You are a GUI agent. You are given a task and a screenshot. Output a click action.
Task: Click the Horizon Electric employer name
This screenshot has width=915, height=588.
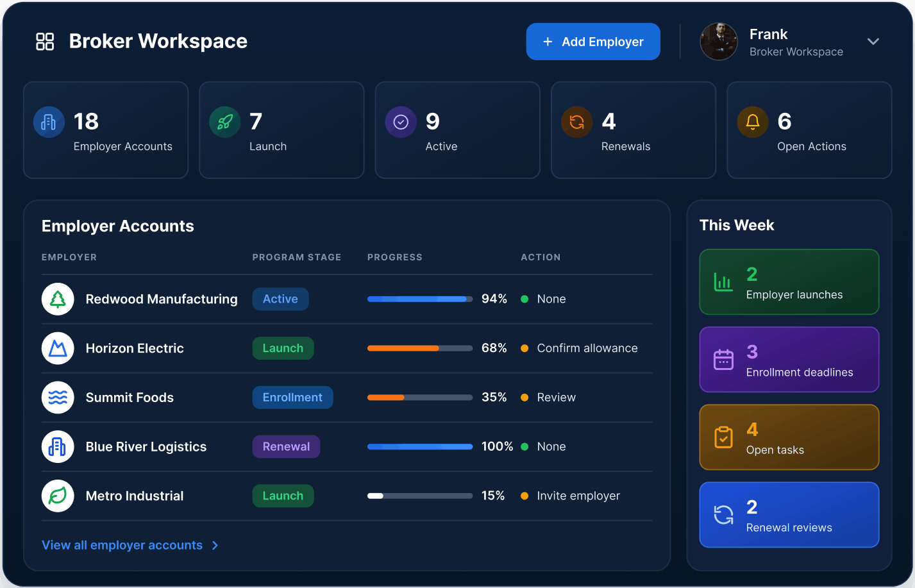click(x=135, y=348)
